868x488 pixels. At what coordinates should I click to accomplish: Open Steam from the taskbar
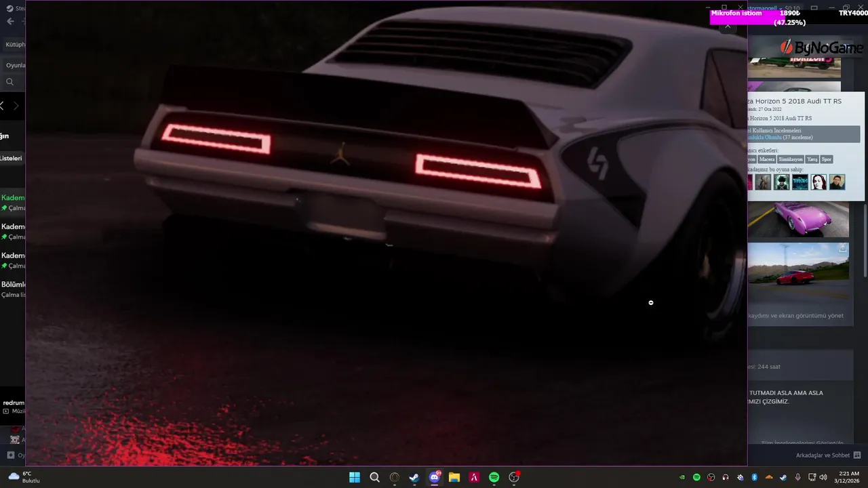[414, 477]
